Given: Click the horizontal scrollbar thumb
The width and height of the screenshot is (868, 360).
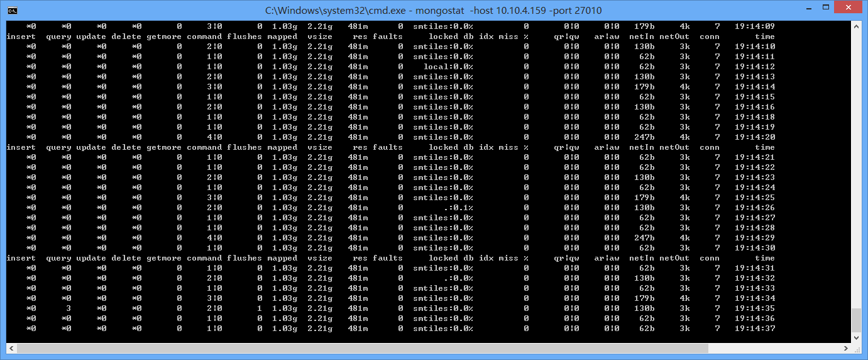Looking at the screenshot, I should 363,348.
